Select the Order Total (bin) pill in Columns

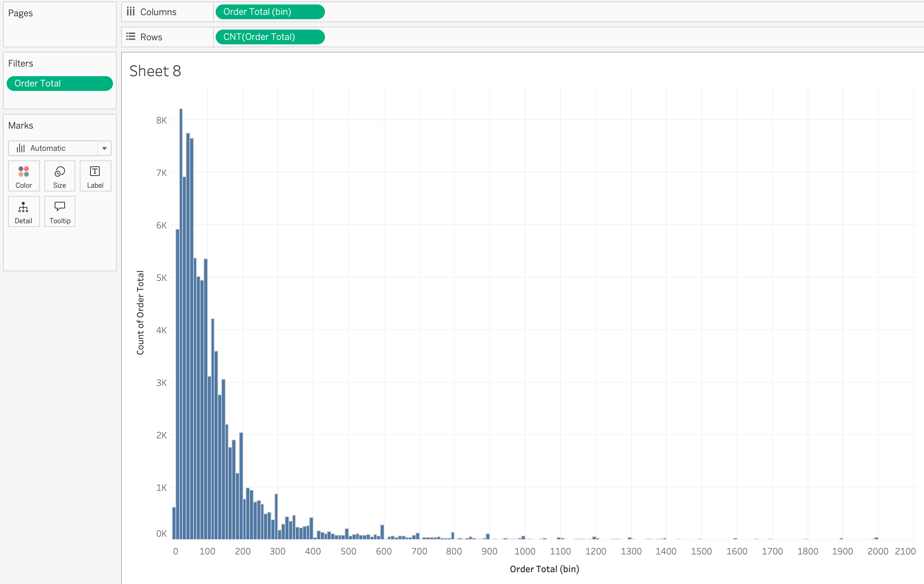coord(270,11)
